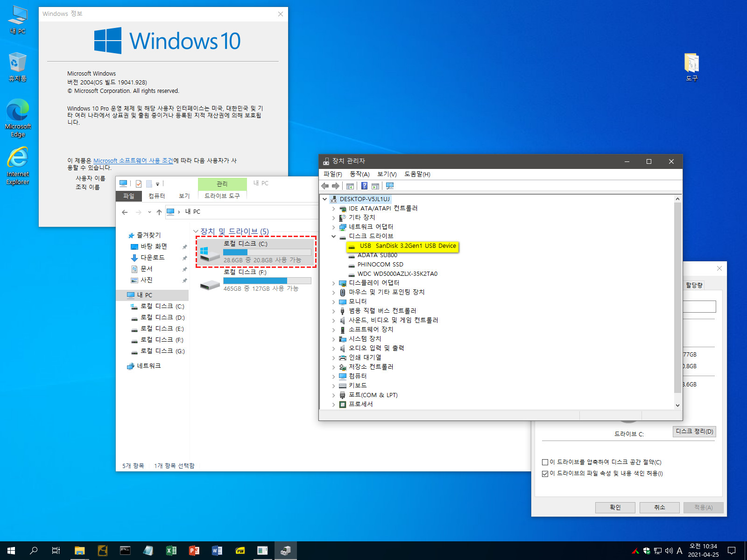The image size is (747, 560).
Task: Click the volume speaker icon in system tray
Action: pyautogui.click(x=669, y=551)
